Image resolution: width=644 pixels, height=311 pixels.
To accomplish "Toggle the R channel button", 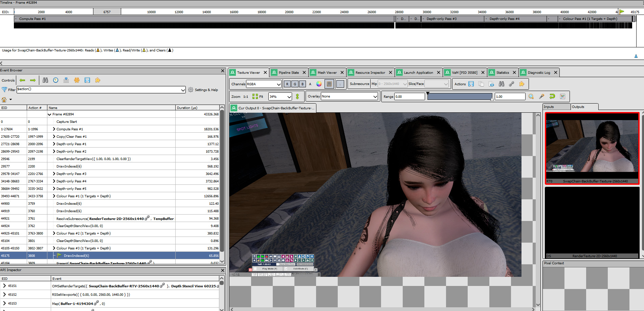I will click(x=287, y=84).
